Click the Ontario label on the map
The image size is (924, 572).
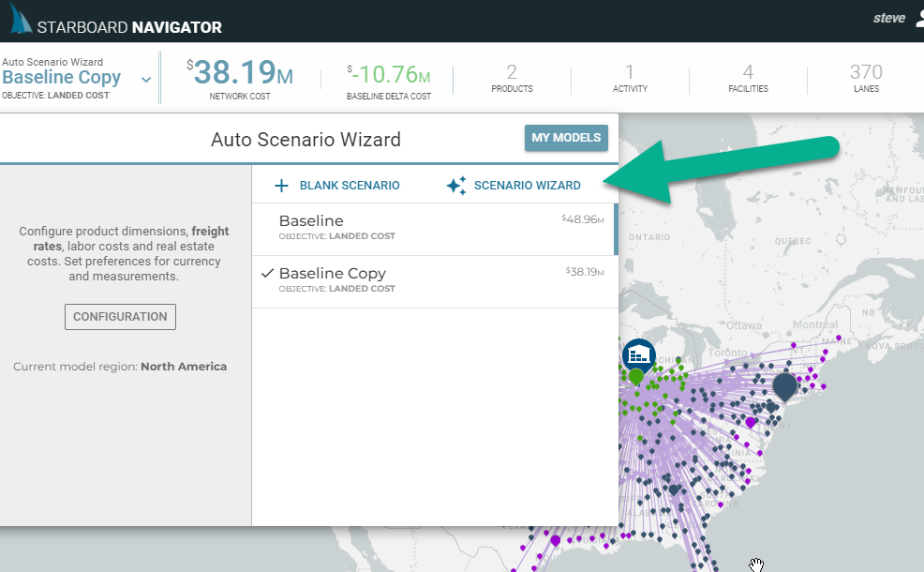[649, 237]
